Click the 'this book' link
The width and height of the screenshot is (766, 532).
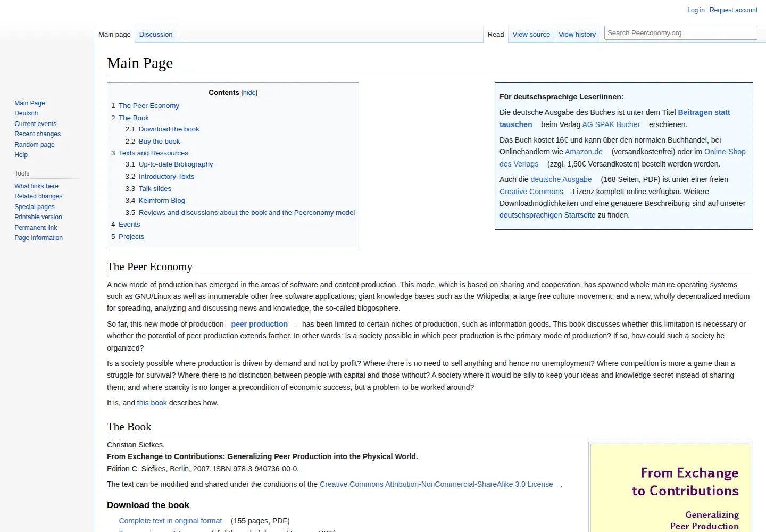coord(152,403)
